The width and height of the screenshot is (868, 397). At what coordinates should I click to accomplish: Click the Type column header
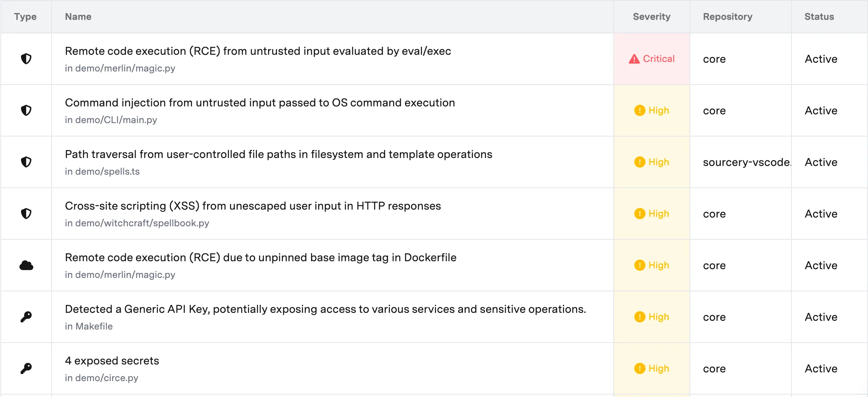click(x=25, y=17)
